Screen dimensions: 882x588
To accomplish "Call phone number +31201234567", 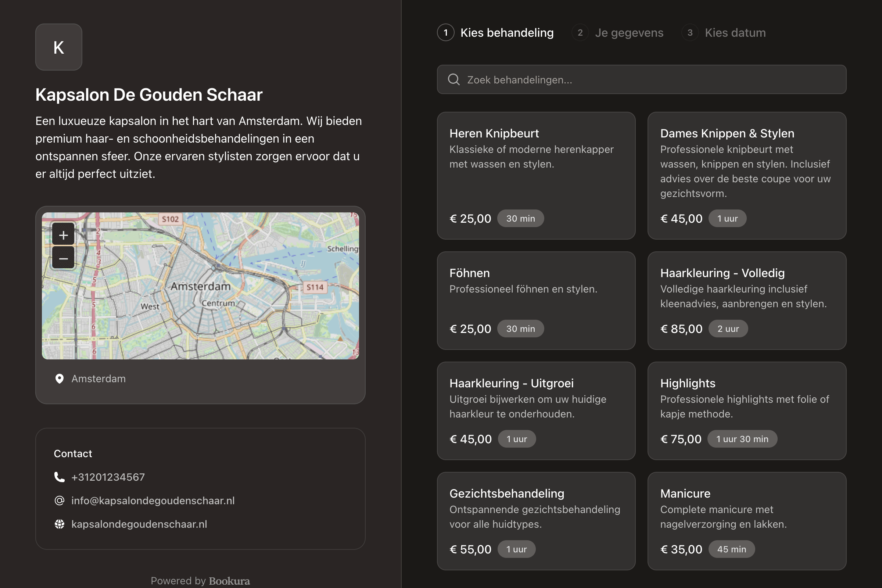I will tap(108, 477).
